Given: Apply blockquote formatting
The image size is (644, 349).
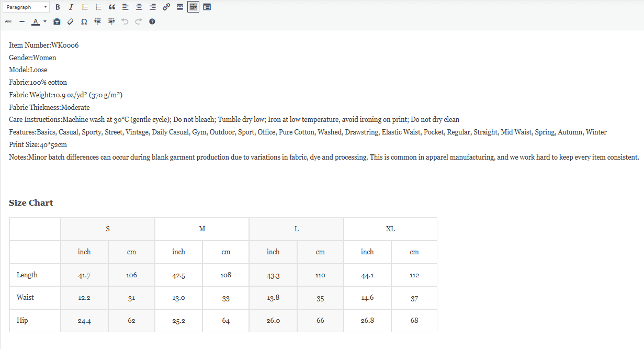Looking at the screenshot, I should (x=112, y=7).
